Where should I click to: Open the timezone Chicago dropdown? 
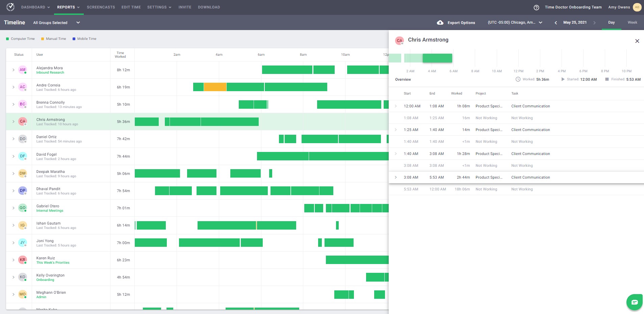click(x=515, y=23)
